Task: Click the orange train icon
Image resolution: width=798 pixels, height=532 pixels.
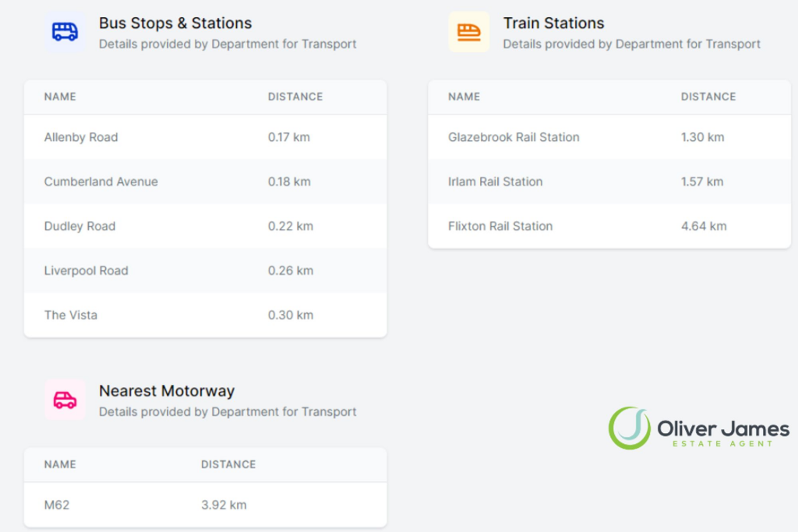Action: click(x=468, y=31)
